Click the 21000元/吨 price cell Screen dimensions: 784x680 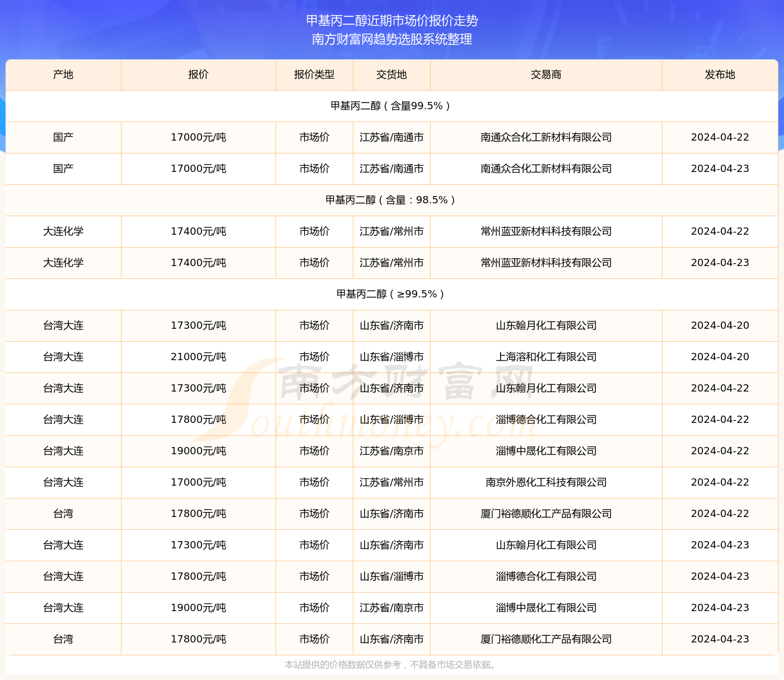click(198, 357)
